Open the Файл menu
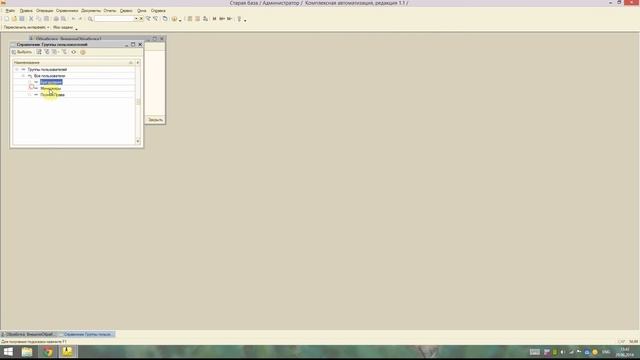Viewport: 640px width, 360px height. (x=10, y=11)
